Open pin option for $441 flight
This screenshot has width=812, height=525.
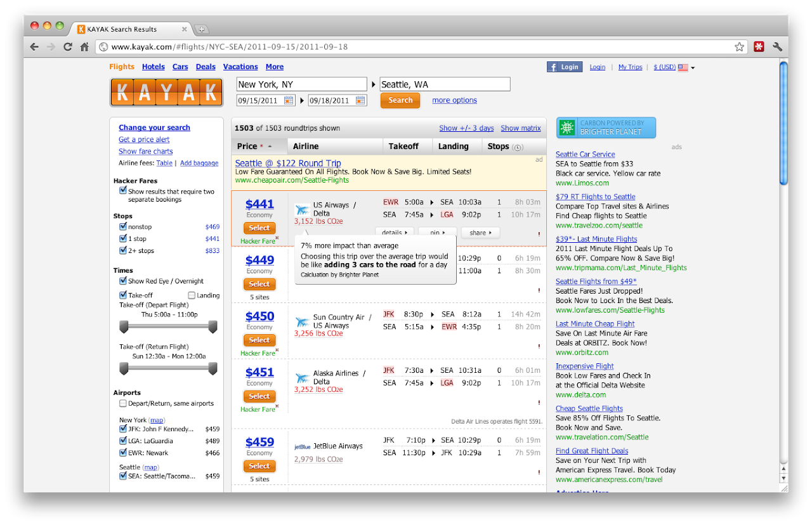(437, 233)
